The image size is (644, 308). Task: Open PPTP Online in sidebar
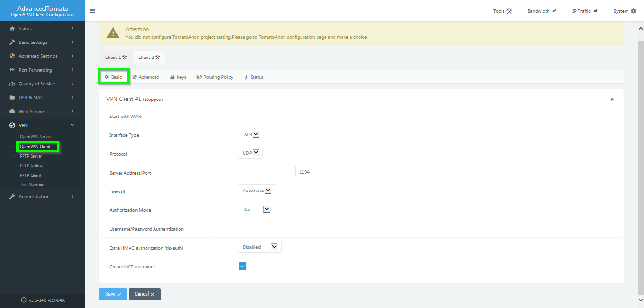(x=31, y=166)
